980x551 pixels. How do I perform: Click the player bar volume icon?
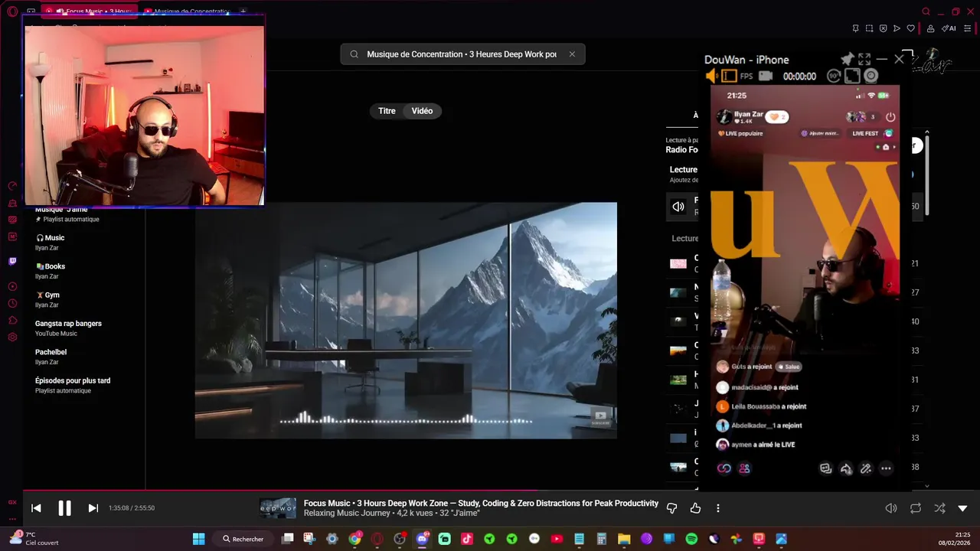[891, 508]
